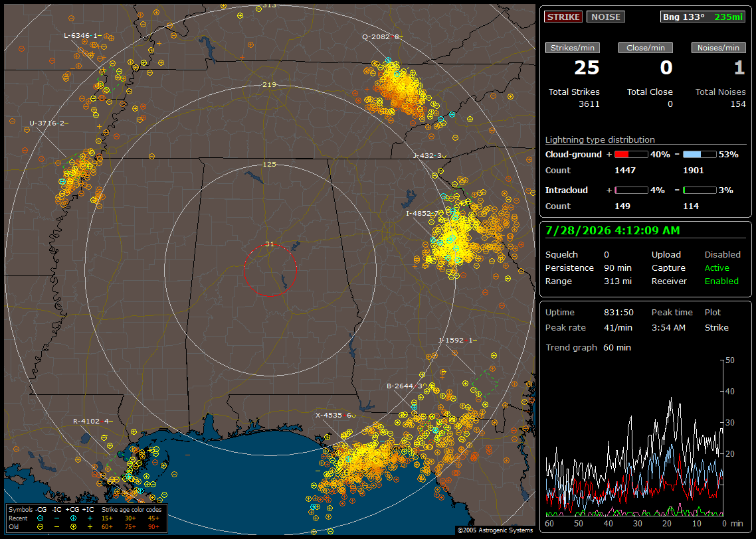This screenshot has width=756, height=539.
Task: Click the red positive cloud-ground bar
Action: (x=631, y=155)
